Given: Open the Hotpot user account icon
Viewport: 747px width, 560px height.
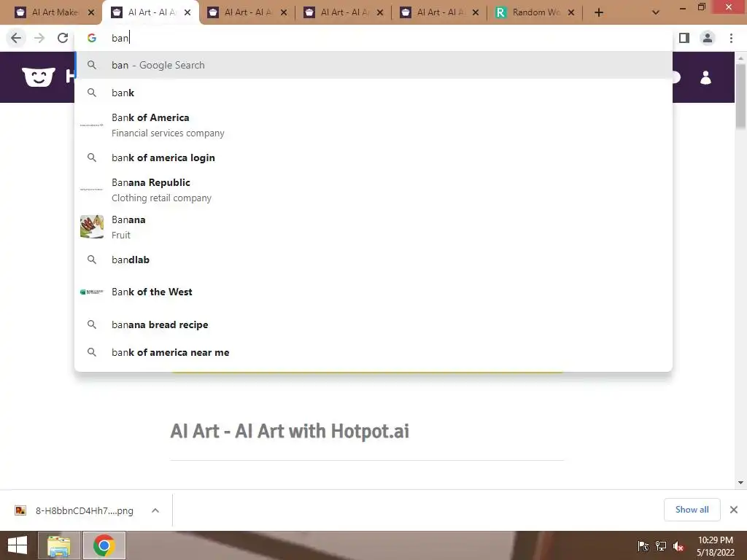Looking at the screenshot, I should (705, 77).
